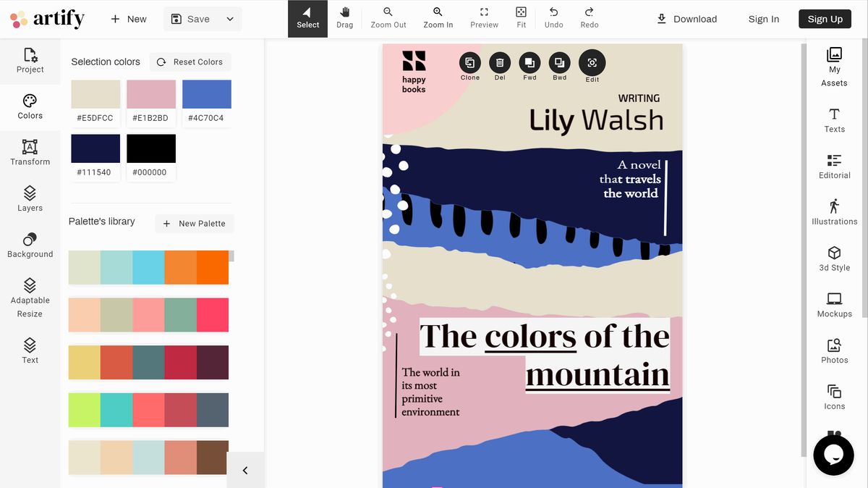Switch to the Colors tab
This screenshot has height=488, width=868.
coord(30,106)
